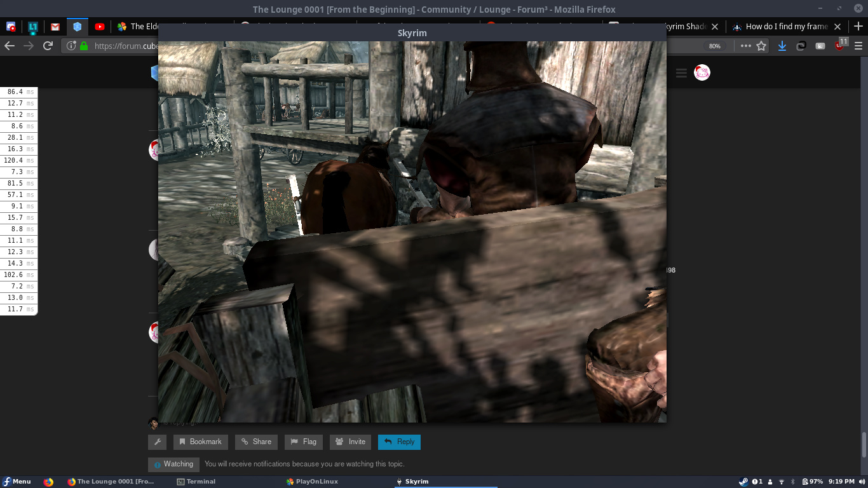868x488 pixels.
Task: Click the 9:19 PM clock
Action: click(841, 482)
